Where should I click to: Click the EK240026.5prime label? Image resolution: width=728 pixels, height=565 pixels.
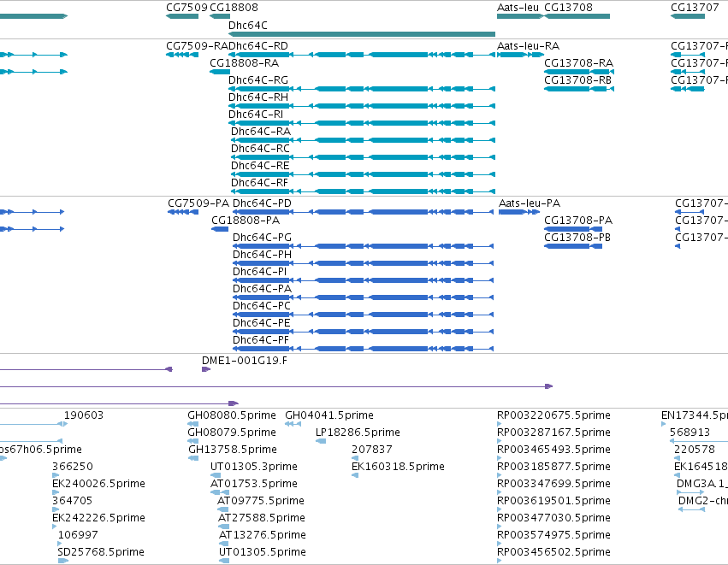[x=98, y=485]
